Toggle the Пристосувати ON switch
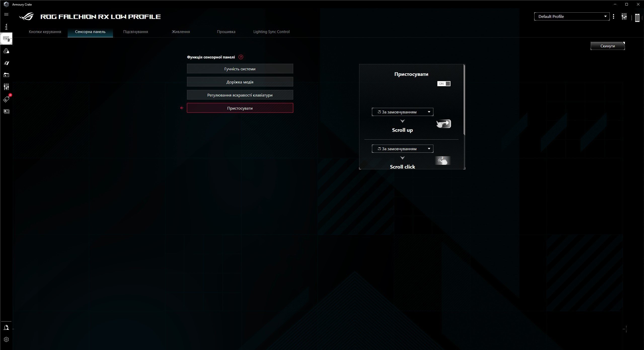644x350 pixels. coord(444,84)
